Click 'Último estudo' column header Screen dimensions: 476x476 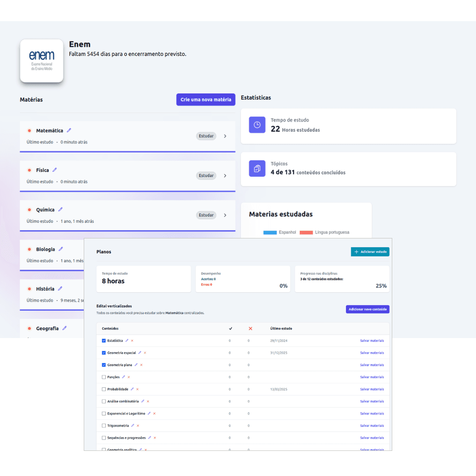[281, 328]
